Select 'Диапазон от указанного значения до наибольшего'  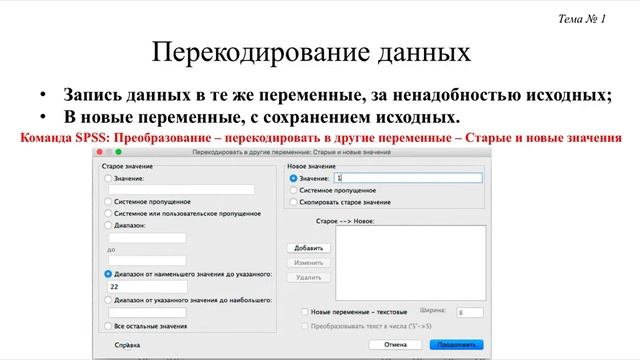point(108,300)
